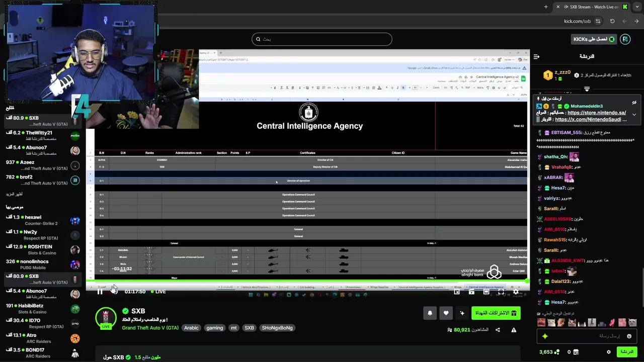Reload the page with the browser refresh icon
Screen dimensions: 644x362
pos(612,21)
